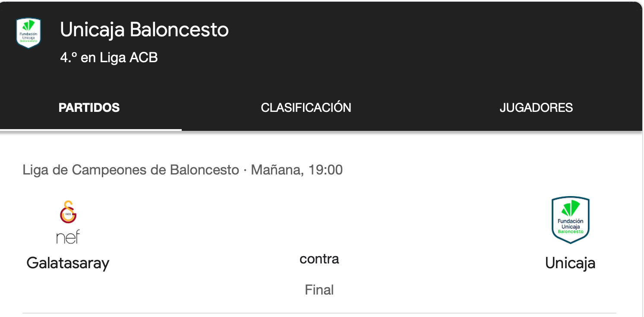Click the Unicaja Baloncesto header crest
Viewport: 644px width, 317px height.
[28, 33]
